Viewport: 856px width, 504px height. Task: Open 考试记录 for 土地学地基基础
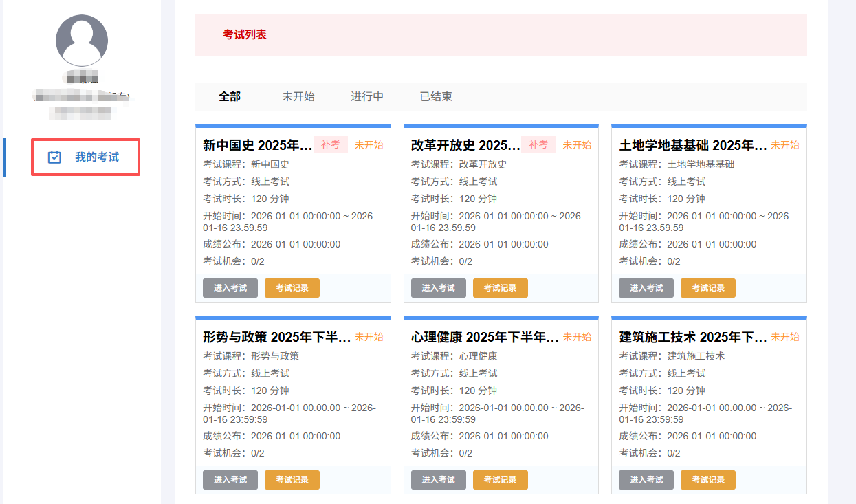(x=707, y=288)
